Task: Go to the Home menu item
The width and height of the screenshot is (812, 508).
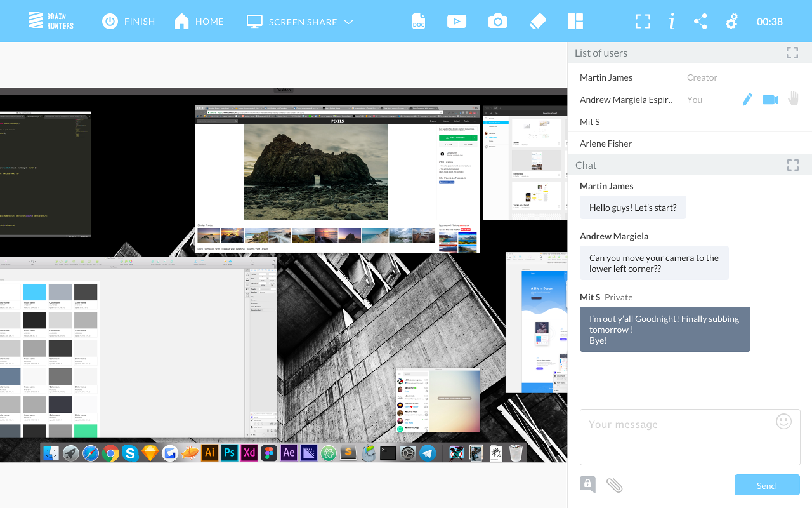Action: click(x=199, y=21)
